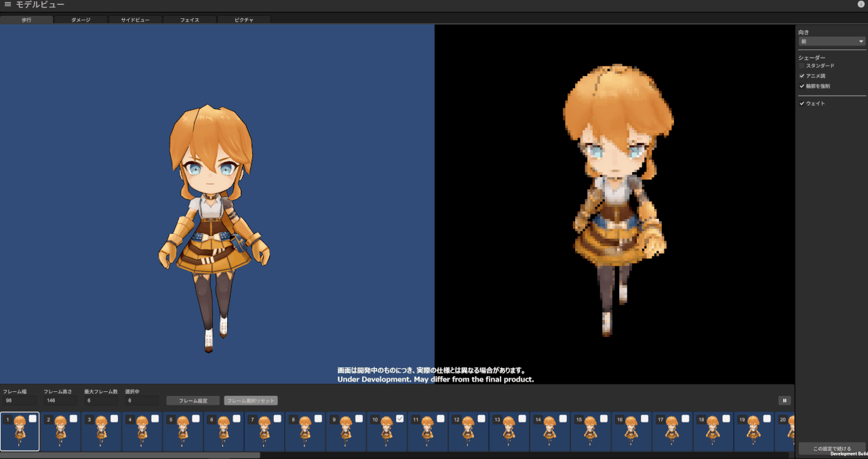
Task: Open the サイドビュー tab
Action: pyautogui.click(x=134, y=20)
